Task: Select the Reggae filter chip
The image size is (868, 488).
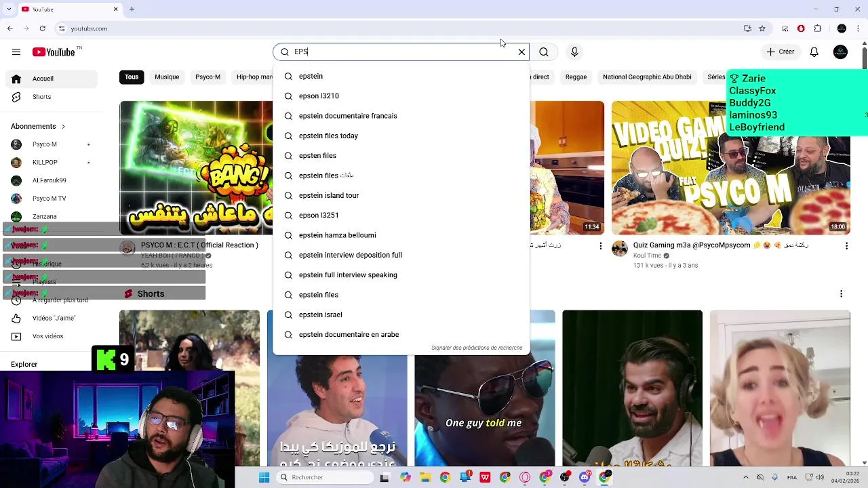Action: (x=576, y=77)
